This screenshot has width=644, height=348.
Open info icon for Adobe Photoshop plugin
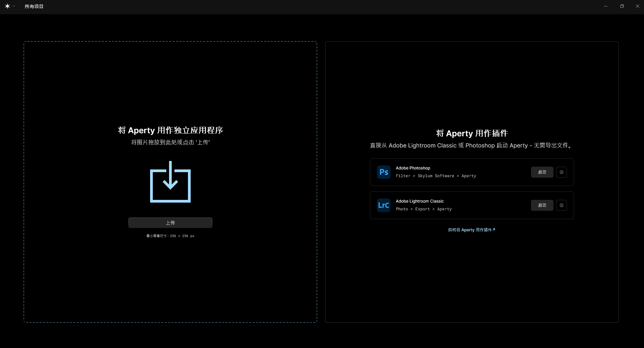point(562,172)
